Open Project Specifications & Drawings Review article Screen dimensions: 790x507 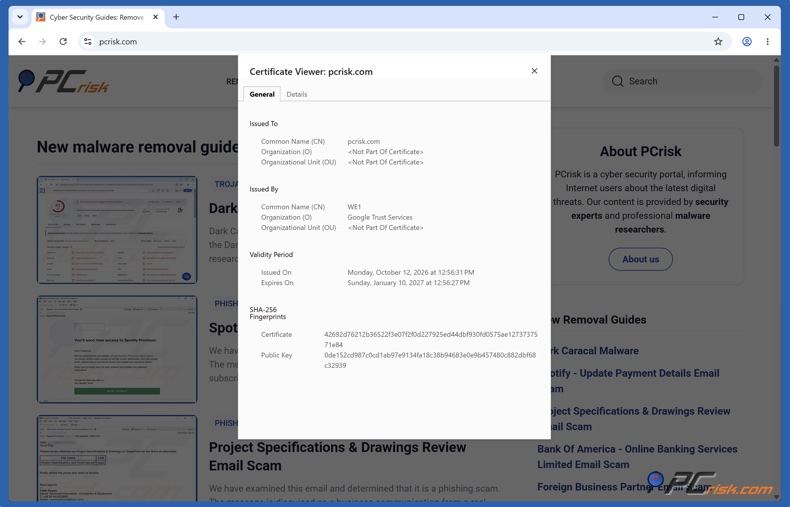pyautogui.click(x=337, y=456)
